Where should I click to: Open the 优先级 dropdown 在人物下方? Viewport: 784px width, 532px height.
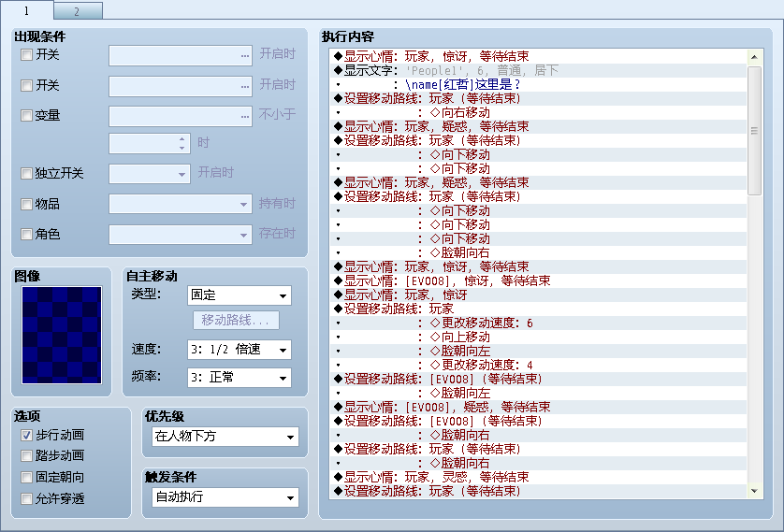(x=225, y=437)
